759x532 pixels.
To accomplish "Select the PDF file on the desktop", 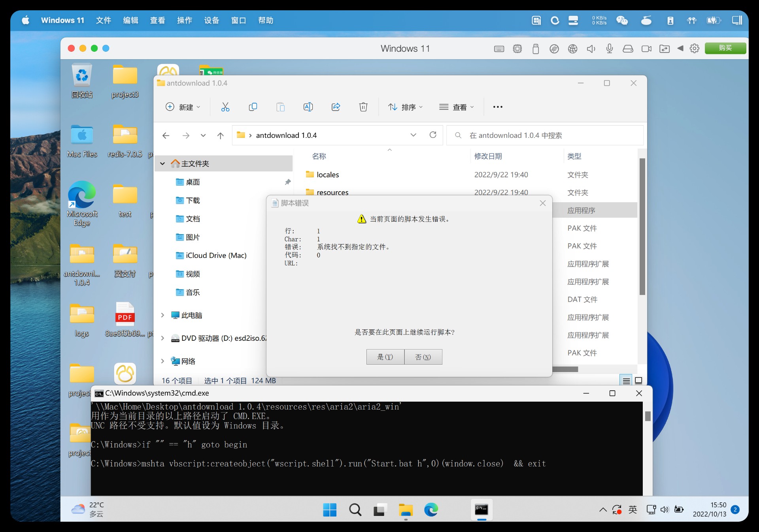I will click(125, 320).
